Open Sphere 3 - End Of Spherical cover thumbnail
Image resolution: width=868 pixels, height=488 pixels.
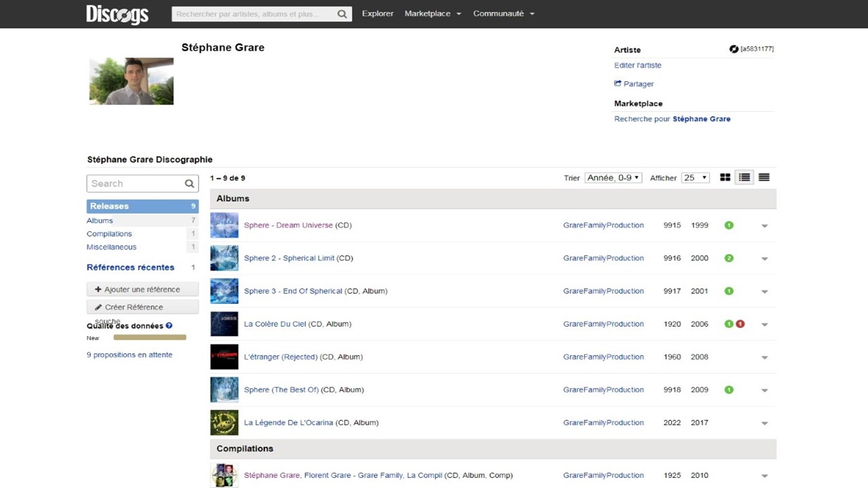click(224, 291)
